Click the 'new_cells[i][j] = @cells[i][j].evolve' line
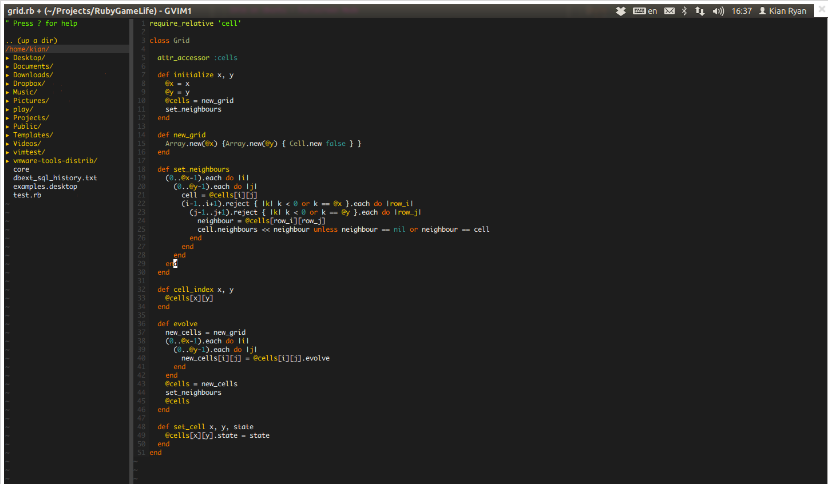Viewport: 828px width, 484px height. click(x=255, y=358)
